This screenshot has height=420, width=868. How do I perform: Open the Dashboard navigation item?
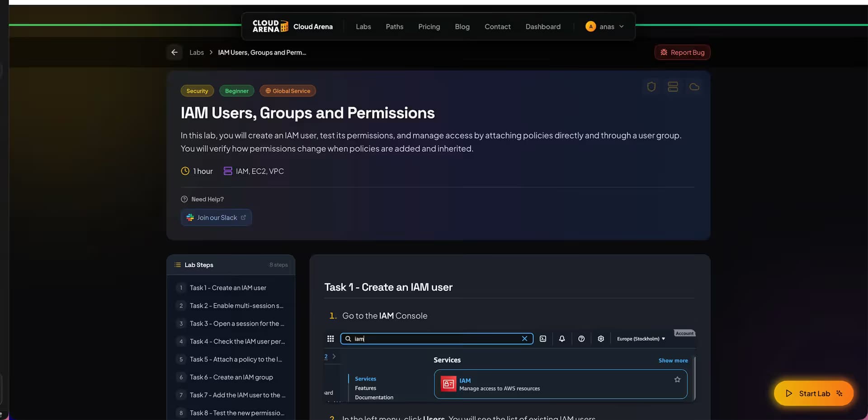543,27
